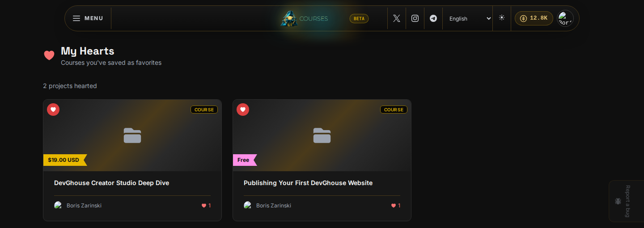Click Boris Zarinski author name on Creator Studio card
644x228 pixels.
84,206
